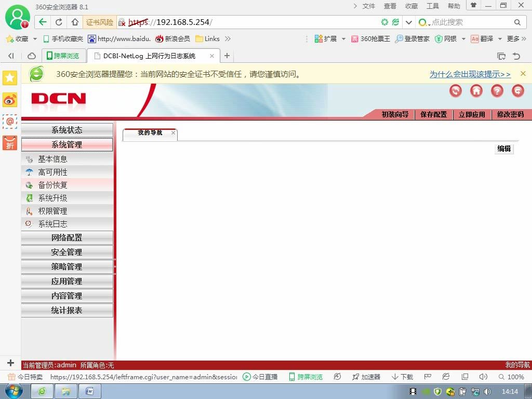Click the skin shirt icon in title bar
532x399 pixels.
coord(473,5)
